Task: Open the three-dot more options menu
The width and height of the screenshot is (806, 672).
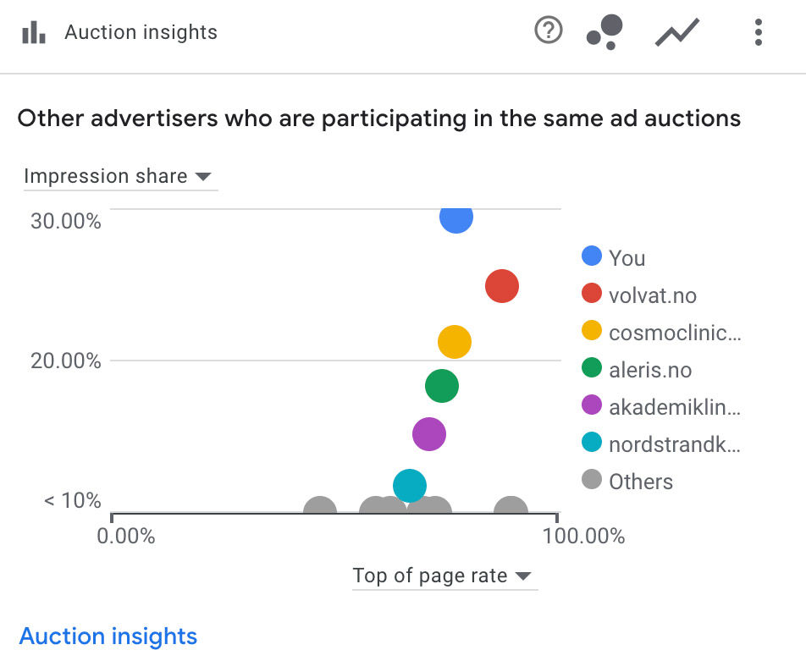Action: coord(758,32)
